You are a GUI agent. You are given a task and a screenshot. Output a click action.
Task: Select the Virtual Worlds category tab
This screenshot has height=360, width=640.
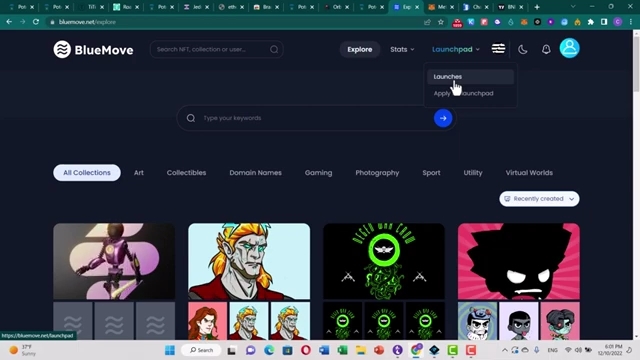(x=529, y=173)
